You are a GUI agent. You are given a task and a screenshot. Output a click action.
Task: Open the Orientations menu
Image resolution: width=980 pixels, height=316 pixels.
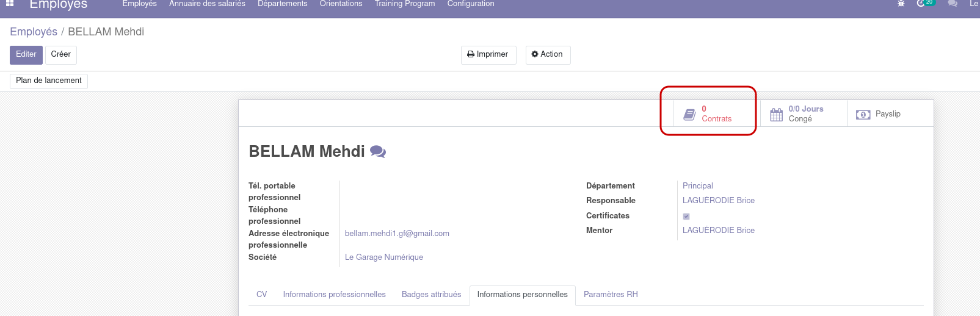(341, 4)
